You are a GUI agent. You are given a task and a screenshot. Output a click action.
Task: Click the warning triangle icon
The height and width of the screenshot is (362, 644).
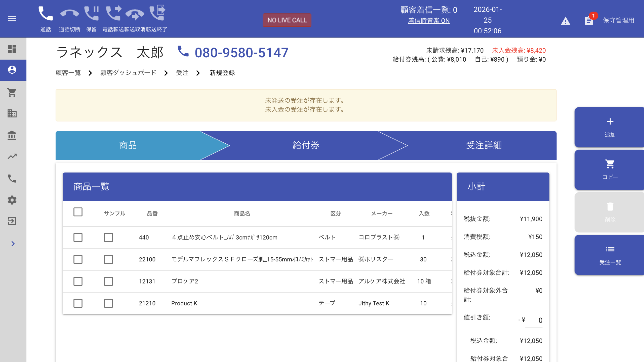pos(566,21)
